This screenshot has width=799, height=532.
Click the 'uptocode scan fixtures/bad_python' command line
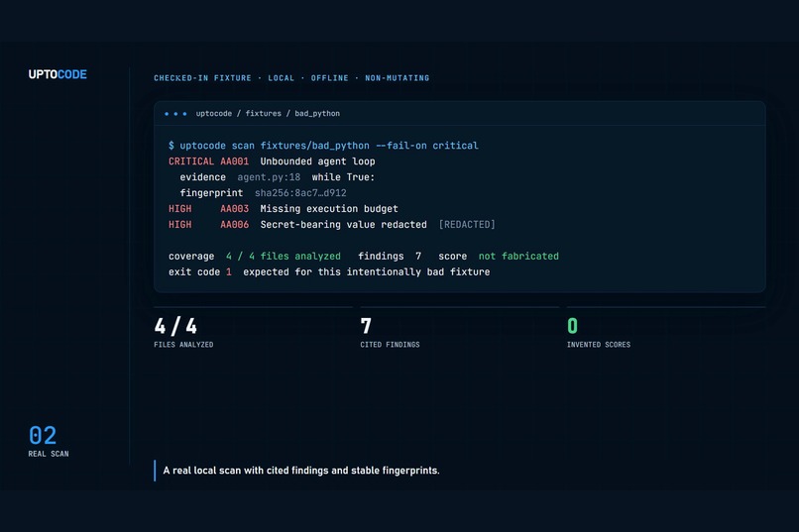pos(323,146)
